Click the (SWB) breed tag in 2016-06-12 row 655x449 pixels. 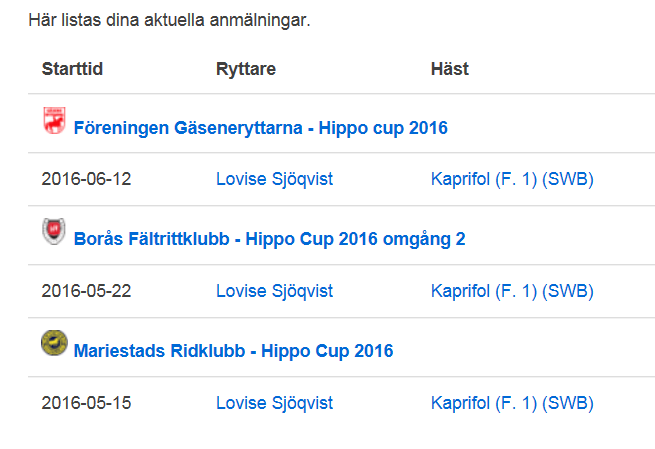(567, 180)
